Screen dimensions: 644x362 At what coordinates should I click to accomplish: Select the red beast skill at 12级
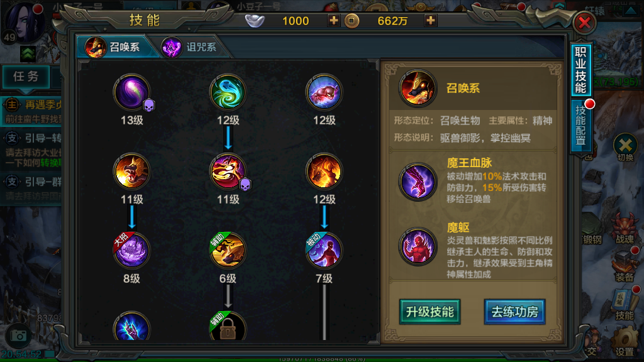[x=324, y=92]
